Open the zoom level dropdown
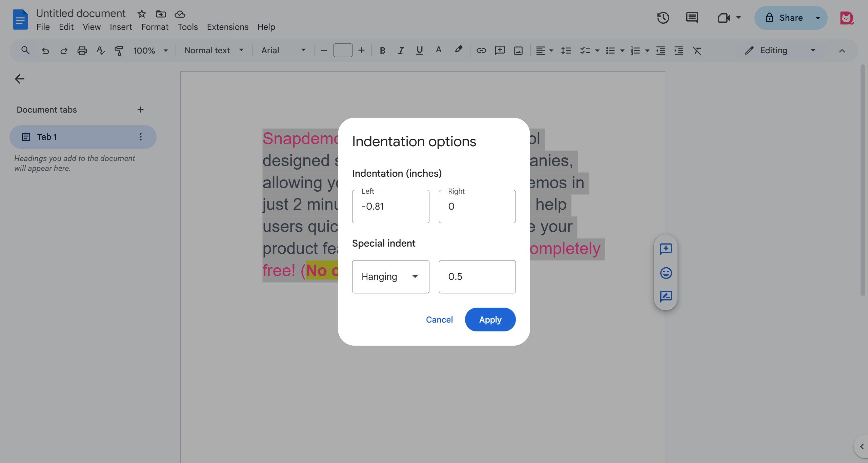This screenshot has width=868, height=463. click(150, 51)
